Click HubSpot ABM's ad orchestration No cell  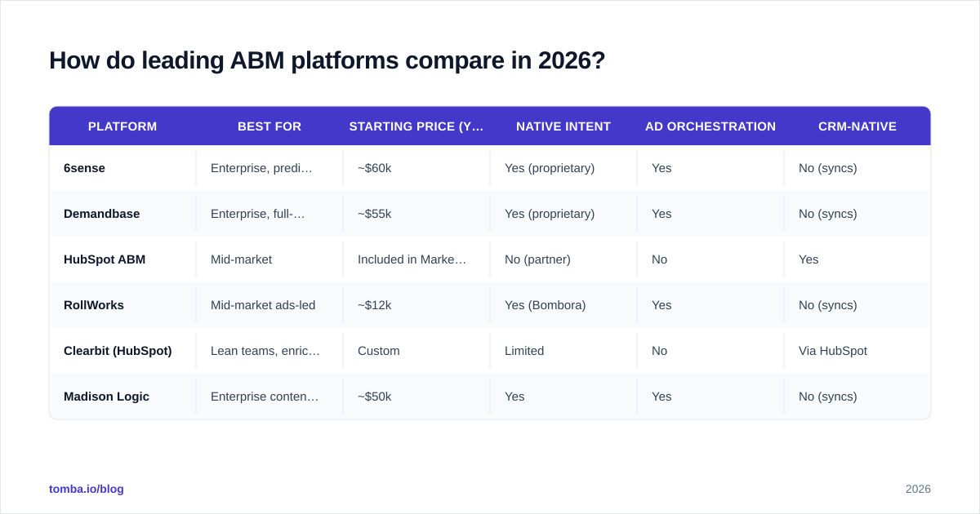pyautogui.click(x=710, y=259)
